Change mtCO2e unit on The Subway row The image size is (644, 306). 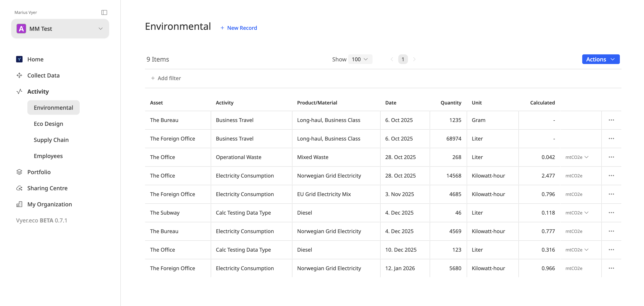pyautogui.click(x=577, y=213)
